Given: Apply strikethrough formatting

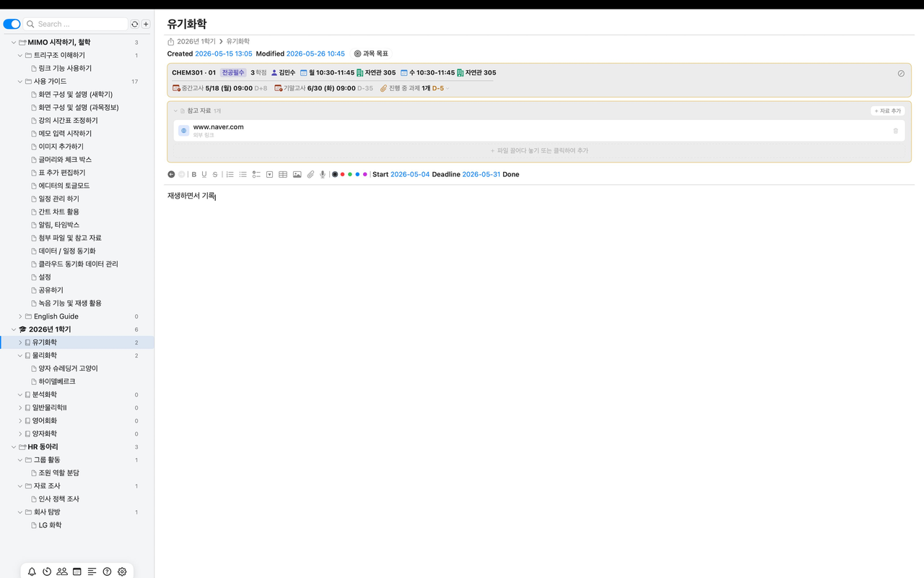Looking at the screenshot, I should (x=215, y=174).
